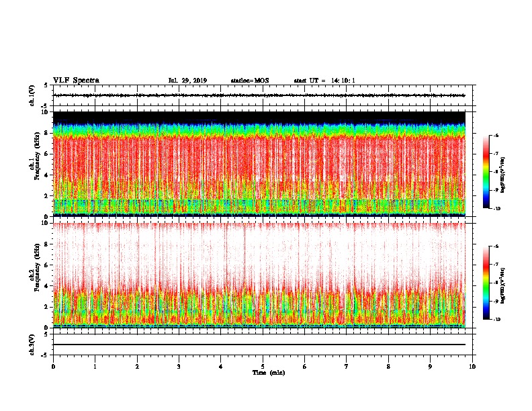Click the "Time (min)" axis label
The width and height of the screenshot is (532, 411).
pos(269,373)
